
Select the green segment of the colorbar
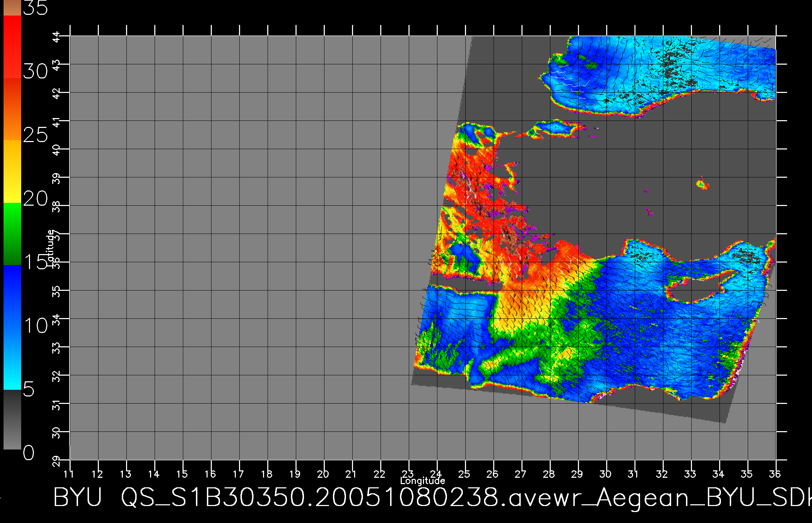12,234
